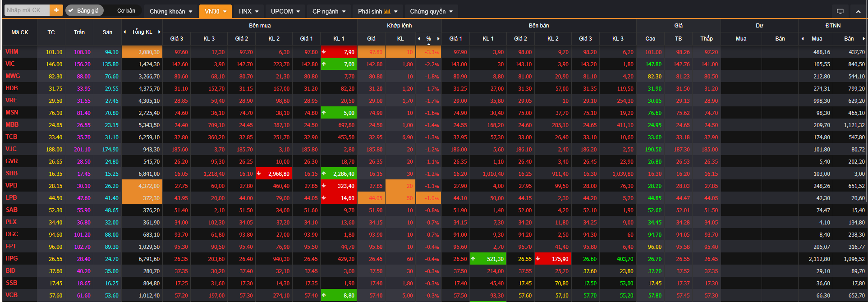
Task: Switch to the HNX tab
Action: coord(248,11)
